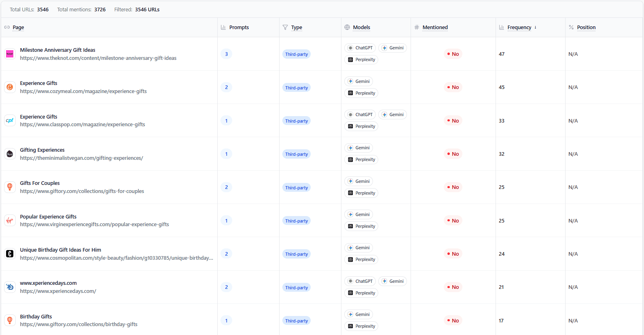Viewport: 644px width, 335px height.
Task: Click frequency value 47
Action: tap(502, 54)
